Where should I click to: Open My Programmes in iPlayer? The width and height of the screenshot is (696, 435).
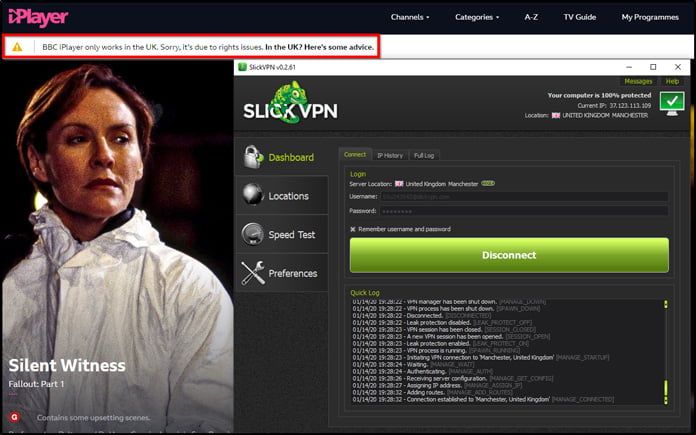point(650,17)
